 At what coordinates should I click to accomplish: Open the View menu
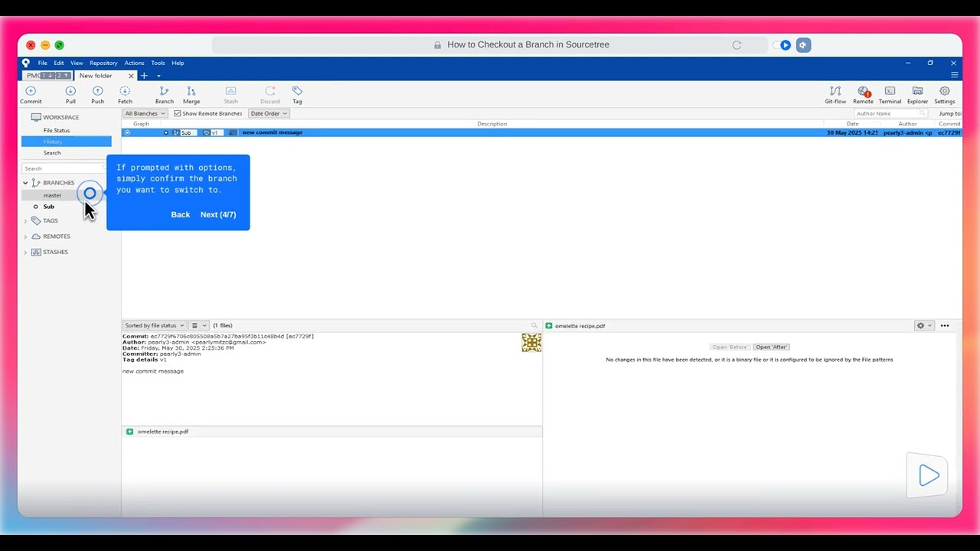[x=77, y=63]
